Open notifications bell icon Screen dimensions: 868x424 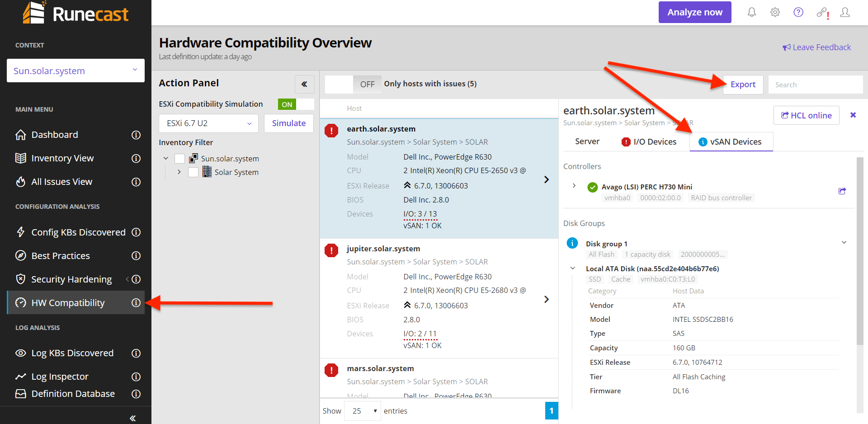[x=751, y=12]
